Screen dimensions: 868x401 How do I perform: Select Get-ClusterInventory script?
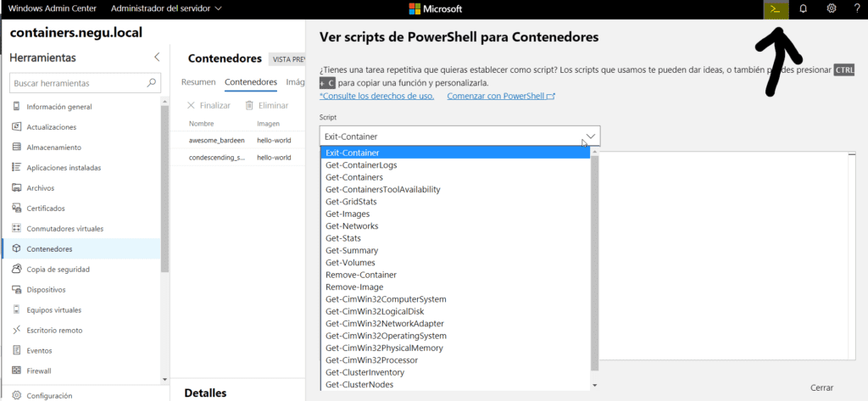455,372
